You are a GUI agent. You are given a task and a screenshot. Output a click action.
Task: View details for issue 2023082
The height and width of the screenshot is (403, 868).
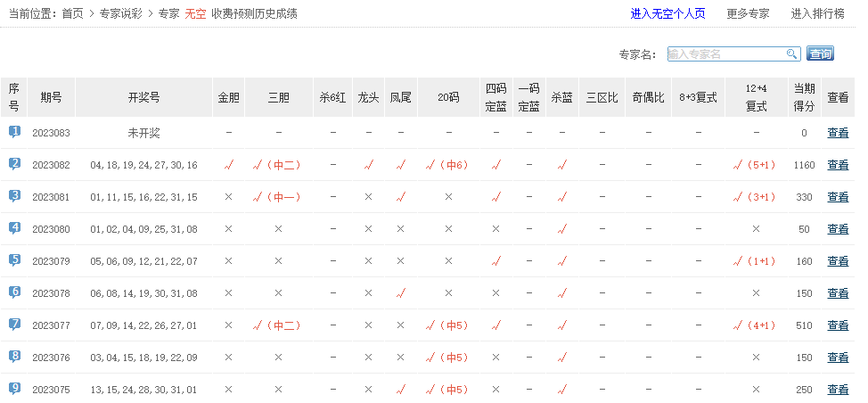click(838, 165)
